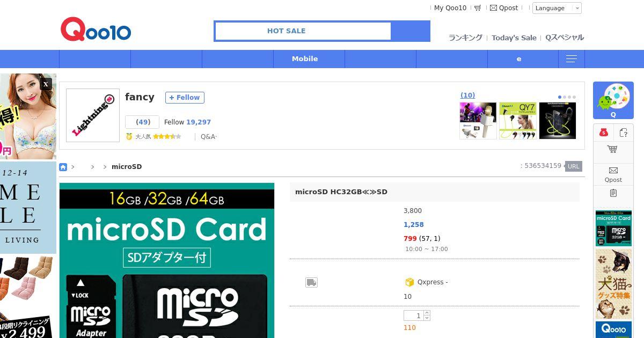
Task: Click the blue search button beside HOT SALE
Action: tap(411, 31)
